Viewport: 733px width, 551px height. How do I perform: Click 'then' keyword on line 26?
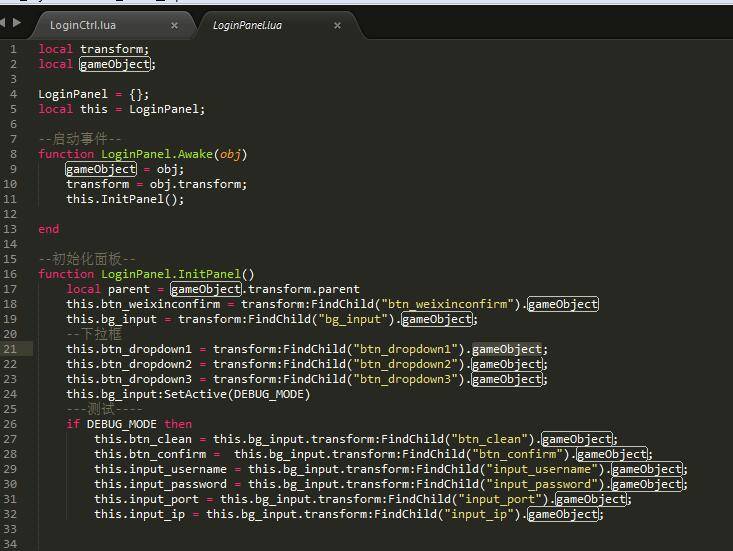pos(178,424)
